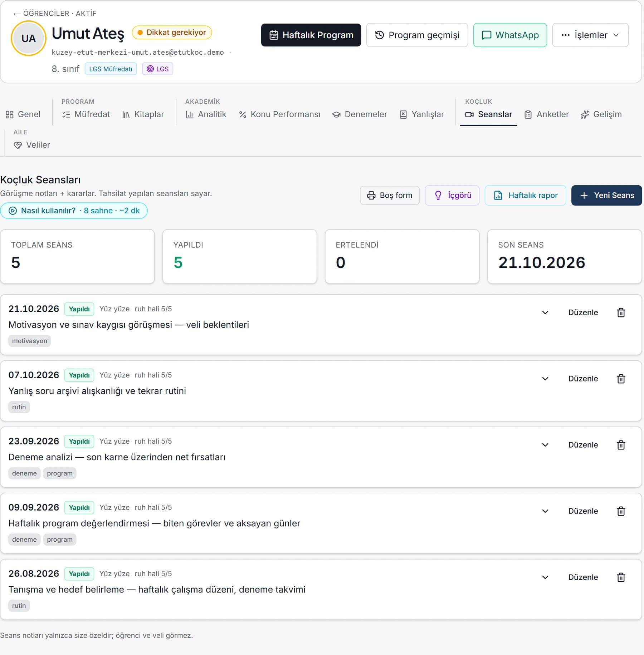Screen dimensions: 644x655
Task: Click the motivasyon tag
Action: pos(30,341)
